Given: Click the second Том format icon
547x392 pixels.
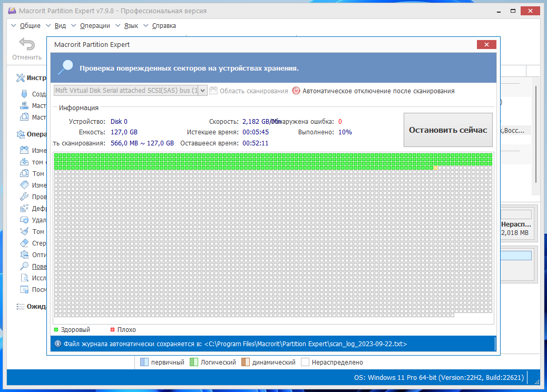Looking at the screenshot, I should pos(24,231).
